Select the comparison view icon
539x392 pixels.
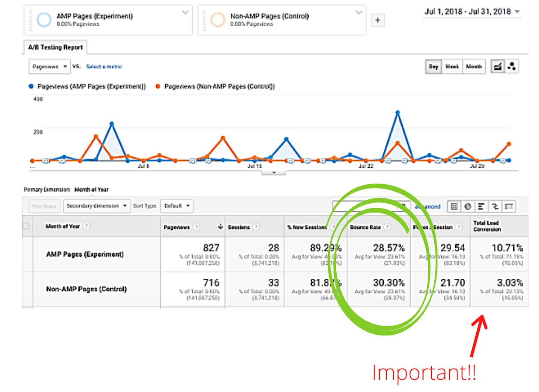tap(495, 206)
